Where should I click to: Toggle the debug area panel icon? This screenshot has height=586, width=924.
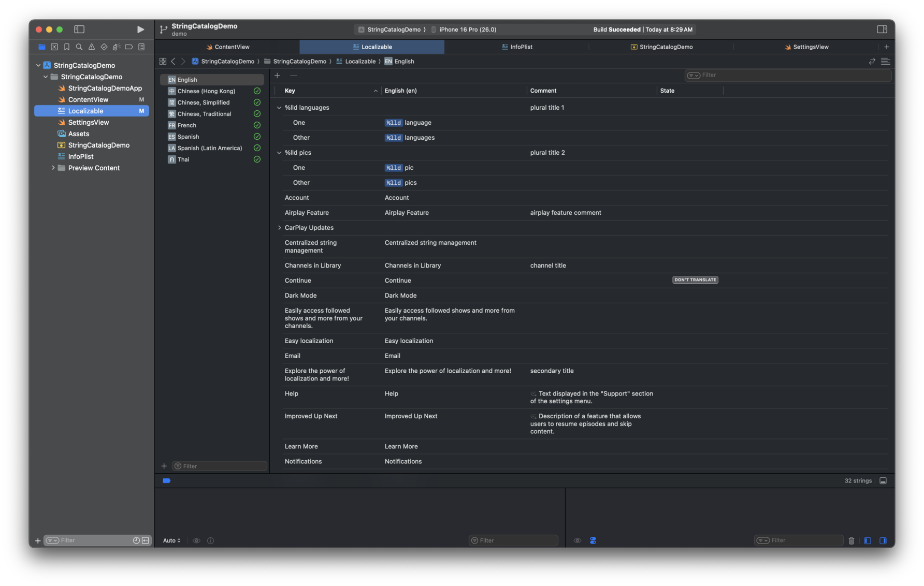coord(883,481)
